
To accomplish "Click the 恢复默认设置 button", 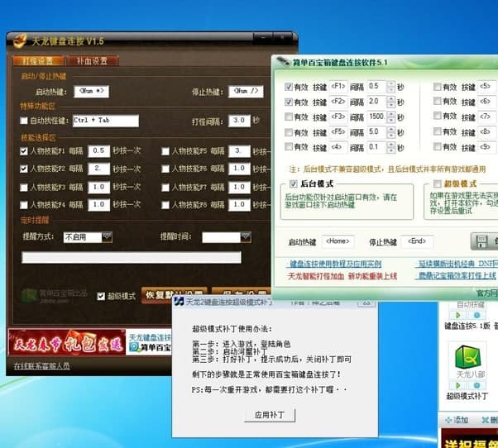I will [174, 295].
